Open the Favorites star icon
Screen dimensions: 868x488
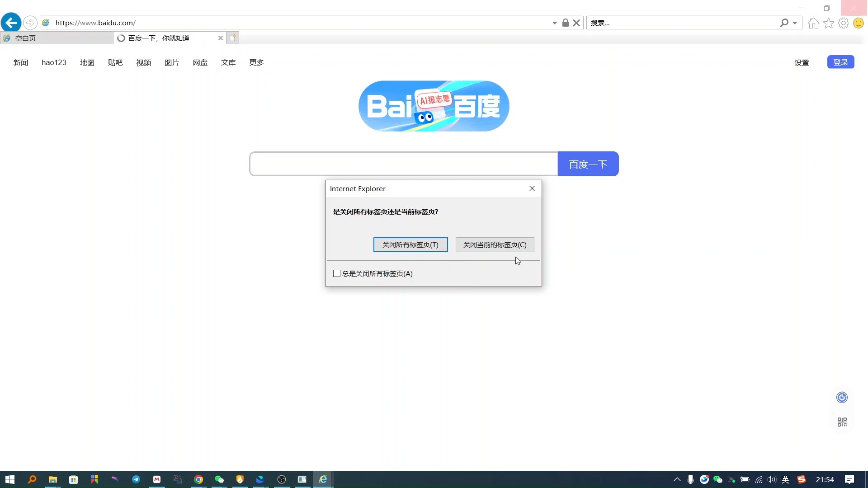[828, 23]
